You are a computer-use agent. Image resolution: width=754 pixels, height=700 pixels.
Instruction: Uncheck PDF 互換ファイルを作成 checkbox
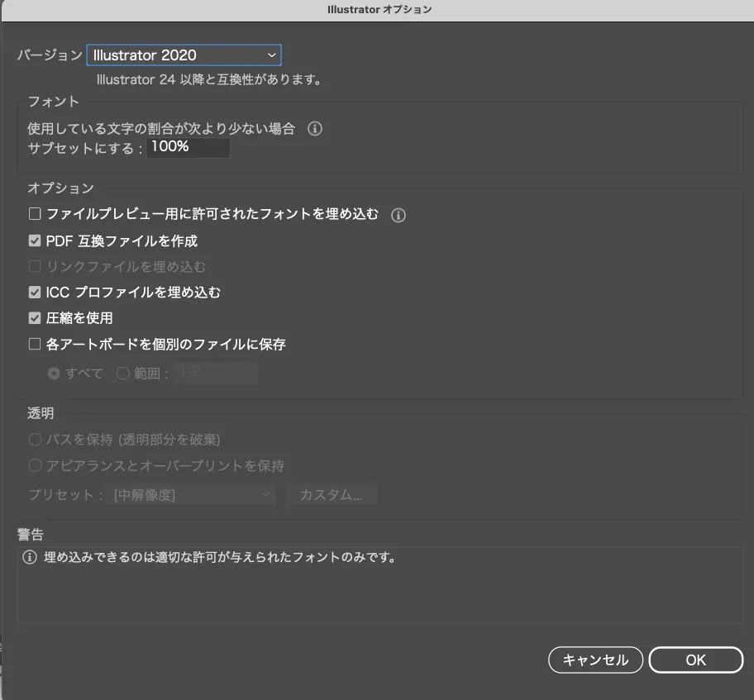tap(35, 240)
